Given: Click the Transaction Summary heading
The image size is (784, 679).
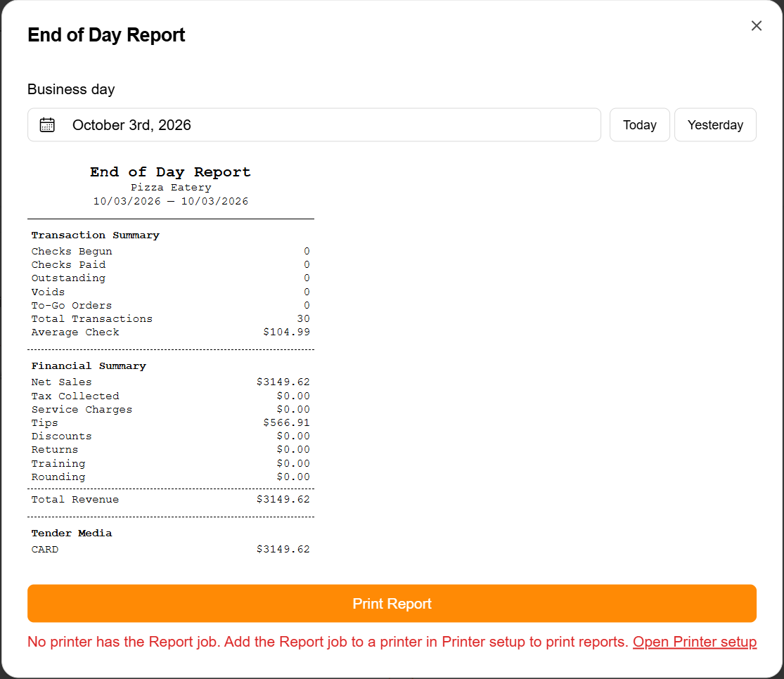Looking at the screenshot, I should [96, 235].
